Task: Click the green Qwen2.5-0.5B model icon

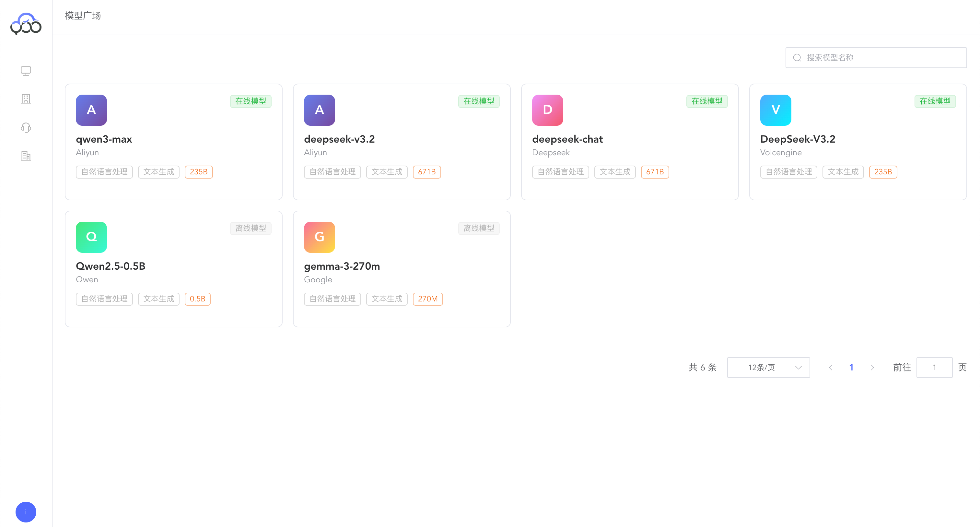Action: (x=91, y=237)
